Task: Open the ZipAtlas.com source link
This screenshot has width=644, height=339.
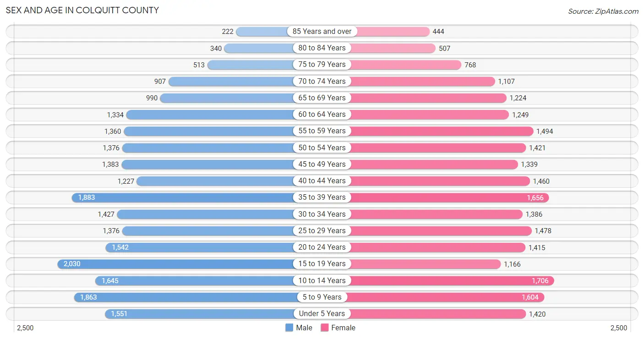Action: [x=603, y=11]
